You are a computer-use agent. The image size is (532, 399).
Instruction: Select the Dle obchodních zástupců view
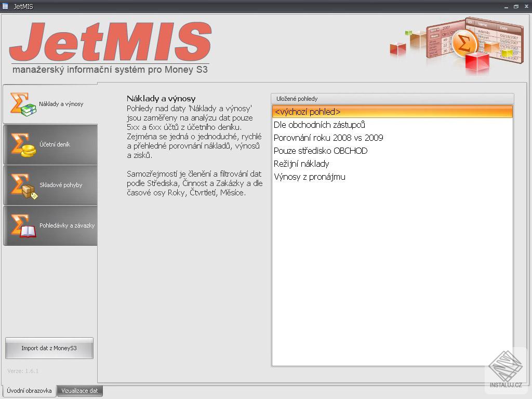tap(392, 125)
